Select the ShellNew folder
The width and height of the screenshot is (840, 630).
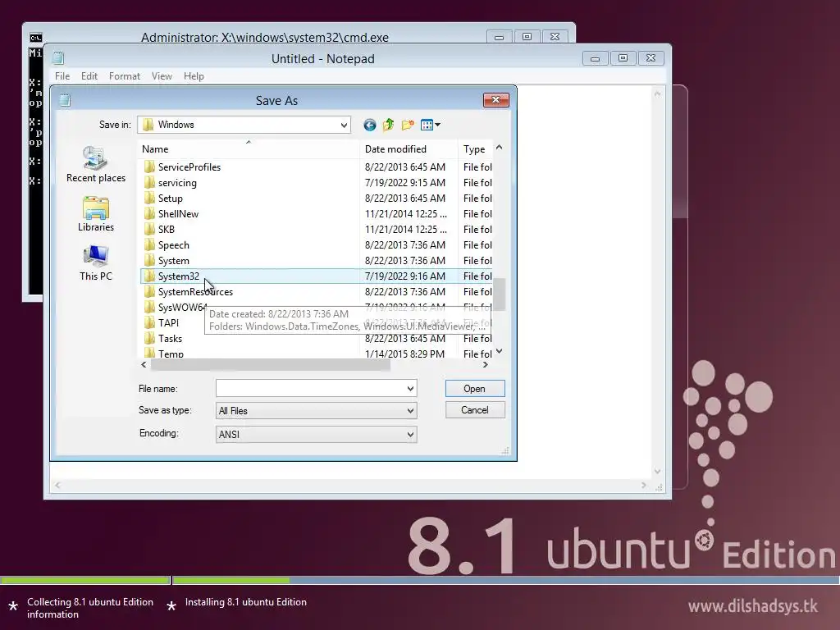[178, 214]
